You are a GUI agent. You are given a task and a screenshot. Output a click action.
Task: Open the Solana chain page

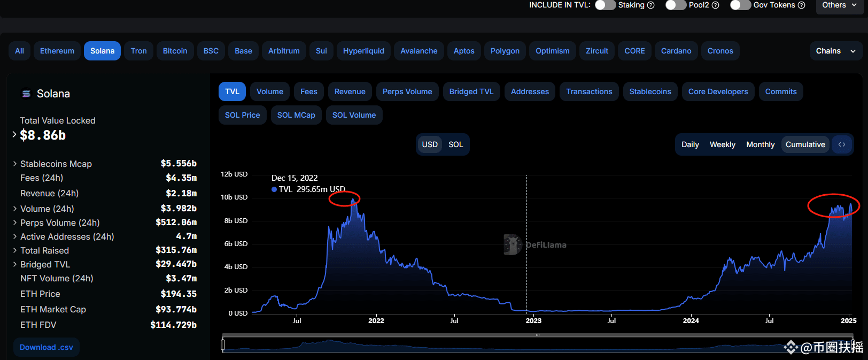102,51
